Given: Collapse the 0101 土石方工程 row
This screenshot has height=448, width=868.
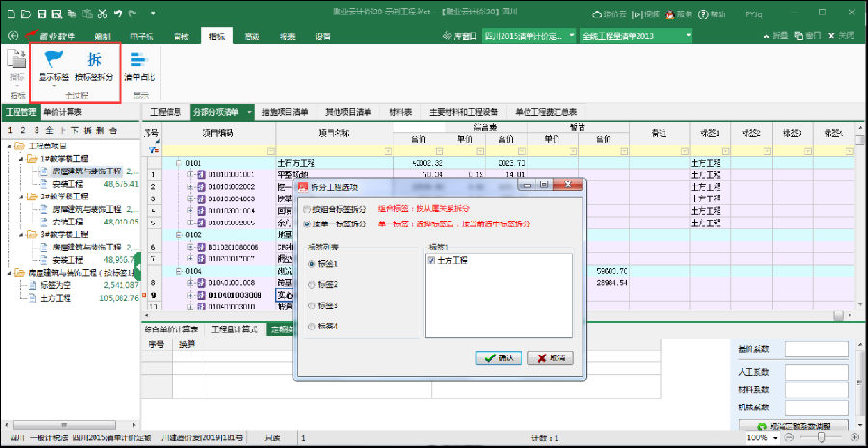Looking at the screenshot, I should (x=177, y=163).
